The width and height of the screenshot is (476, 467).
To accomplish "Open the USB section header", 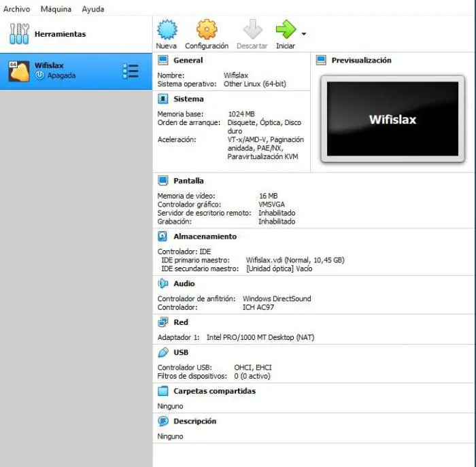I will 181,352.
